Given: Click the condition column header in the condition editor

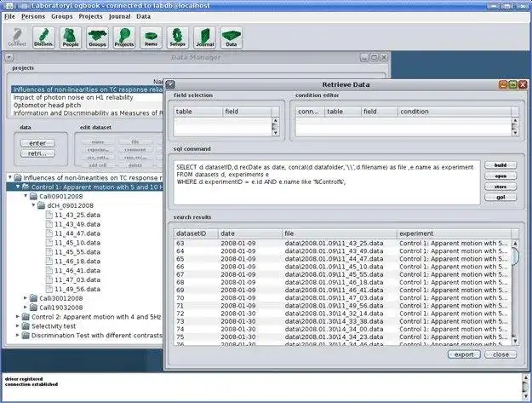Looking at the screenshot, I should coord(455,112).
